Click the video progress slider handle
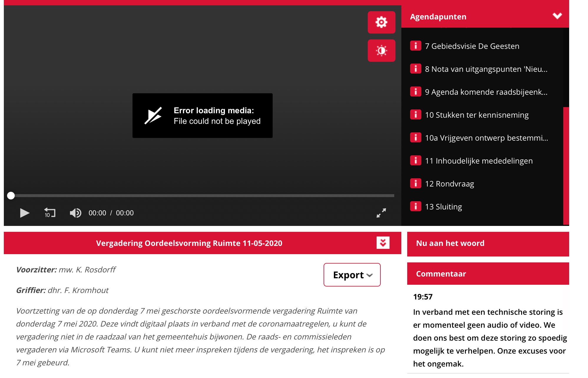Viewport: 588px width, 378px height. click(11, 196)
